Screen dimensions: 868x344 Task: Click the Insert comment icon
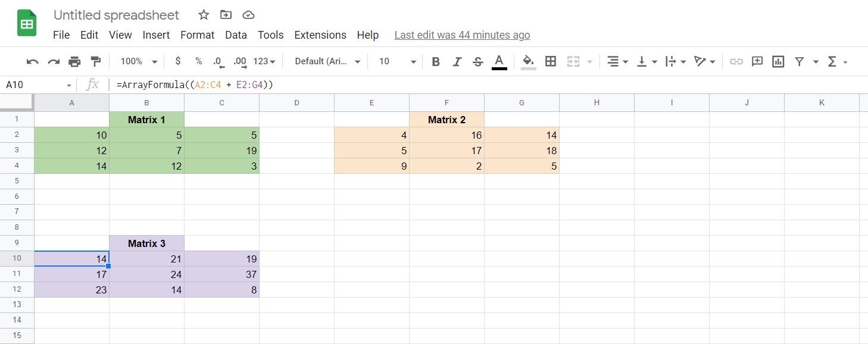coord(757,61)
